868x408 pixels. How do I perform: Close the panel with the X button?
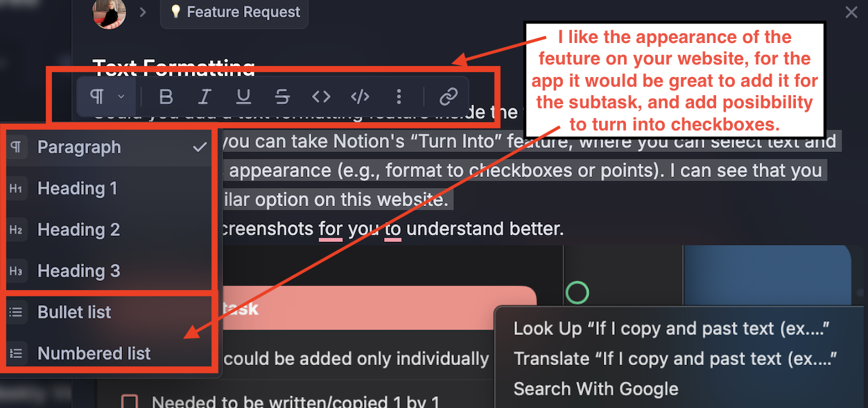click(x=851, y=12)
